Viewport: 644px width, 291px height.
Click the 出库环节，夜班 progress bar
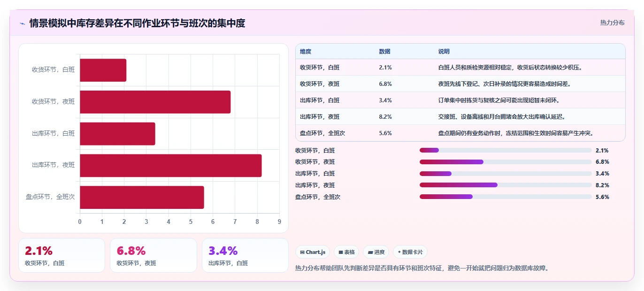click(506, 185)
